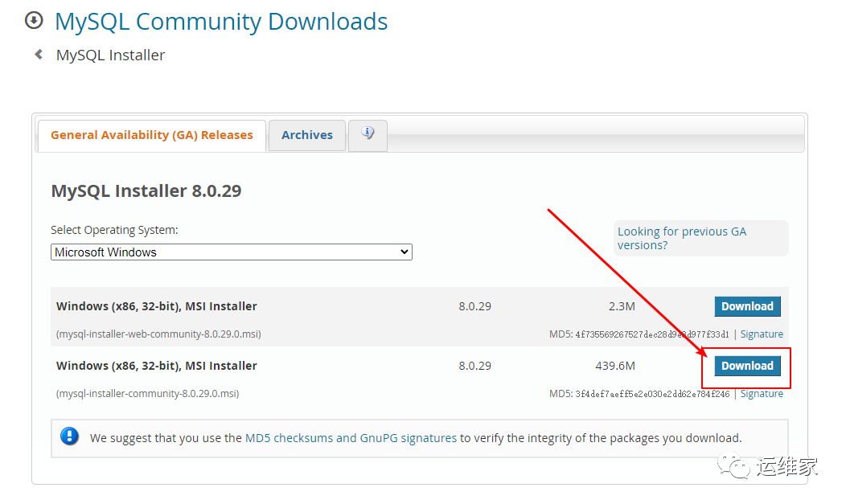
Task: Open Signature link for mysql-installer-community msi
Action: coord(762,394)
